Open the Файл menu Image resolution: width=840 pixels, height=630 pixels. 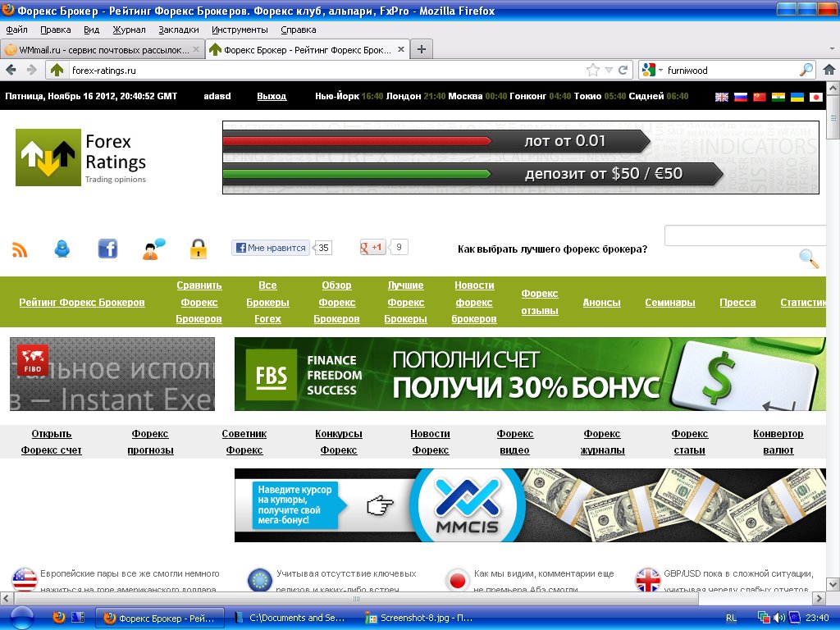16,30
